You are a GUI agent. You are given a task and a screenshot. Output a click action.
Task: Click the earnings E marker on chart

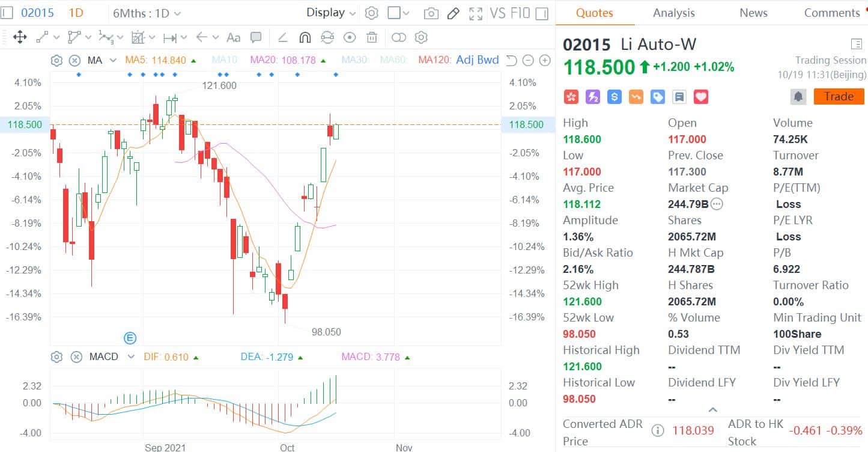(x=130, y=338)
